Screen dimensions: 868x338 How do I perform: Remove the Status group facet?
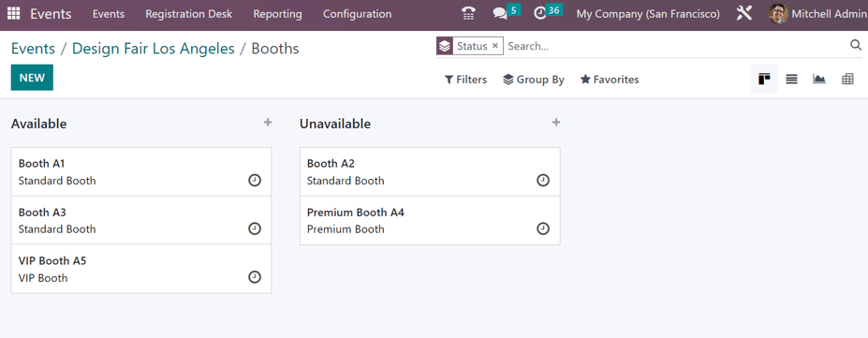click(x=495, y=46)
